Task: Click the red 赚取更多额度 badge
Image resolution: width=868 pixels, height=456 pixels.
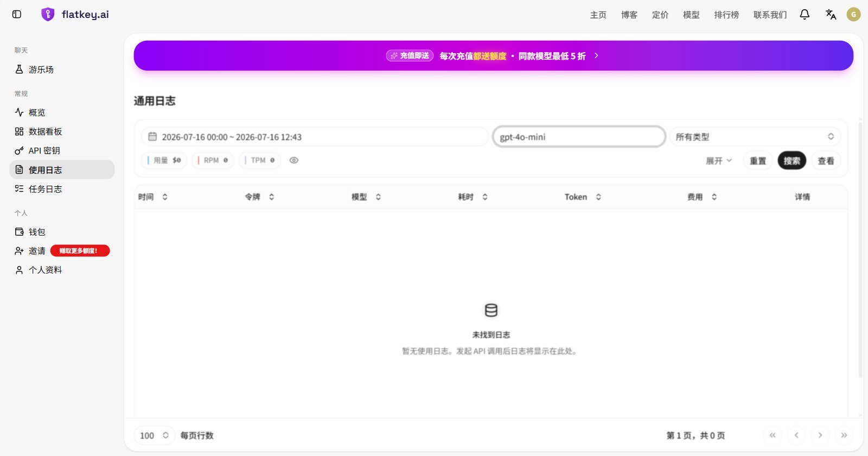Action: (80, 251)
